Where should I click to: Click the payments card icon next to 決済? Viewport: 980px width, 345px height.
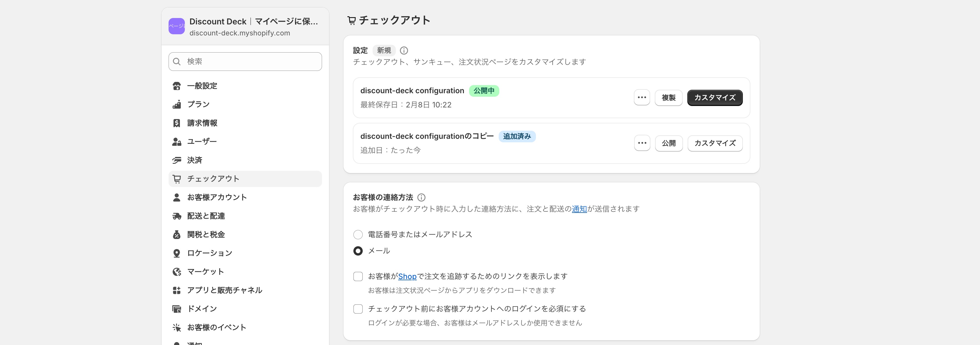[x=176, y=160]
